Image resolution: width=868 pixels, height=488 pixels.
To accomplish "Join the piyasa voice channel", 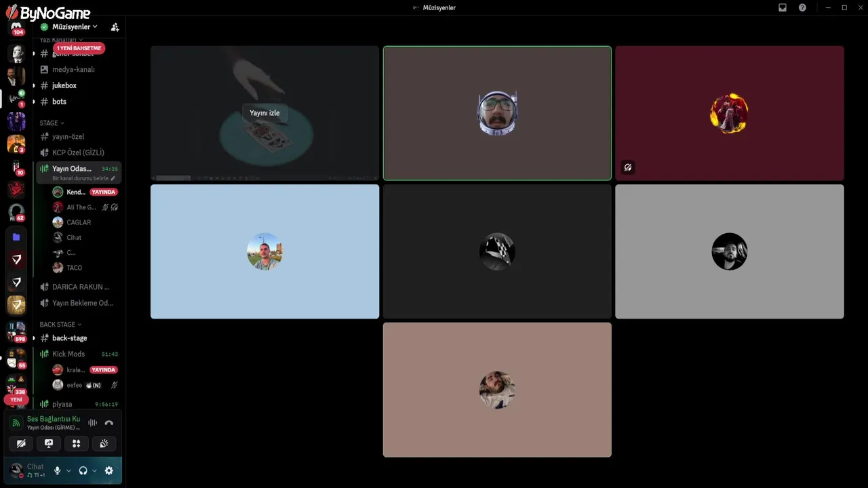I will (79, 404).
